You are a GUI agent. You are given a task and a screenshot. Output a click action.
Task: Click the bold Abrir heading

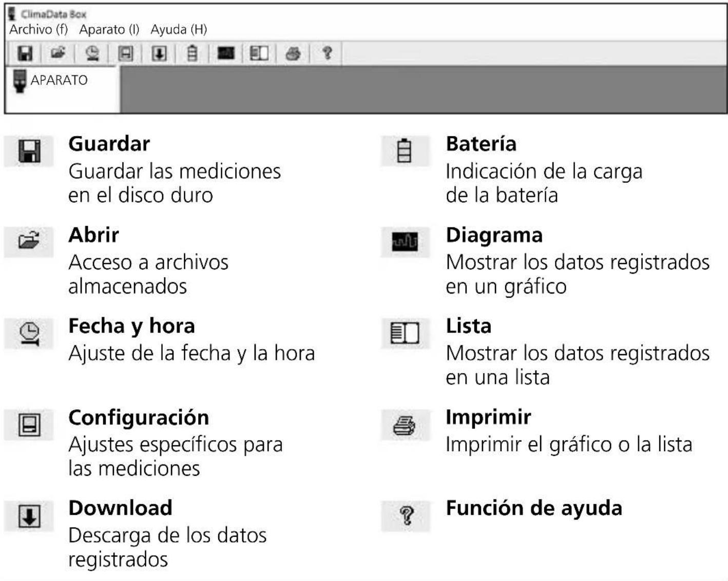coord(93,235)
